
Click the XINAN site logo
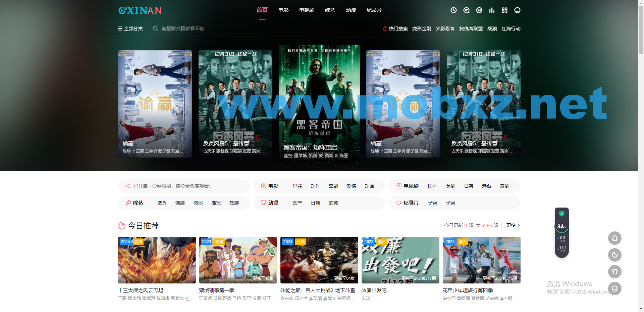coord(140,10)
